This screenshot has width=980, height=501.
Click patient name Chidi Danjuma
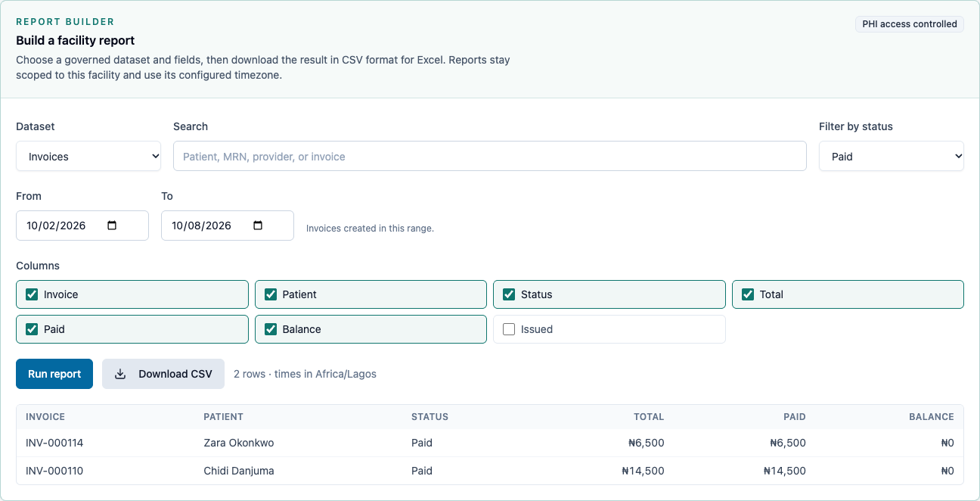pyautogui.click(x=239, y=471)
